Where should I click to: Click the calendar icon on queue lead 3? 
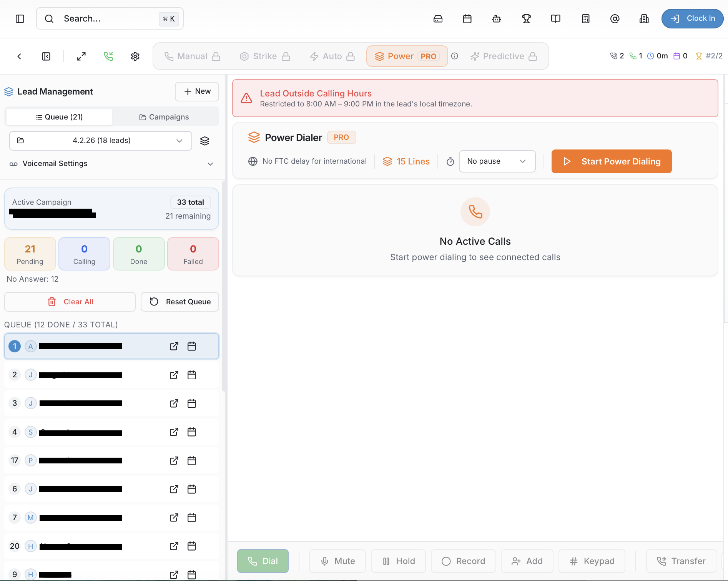[x=191, y=403]
